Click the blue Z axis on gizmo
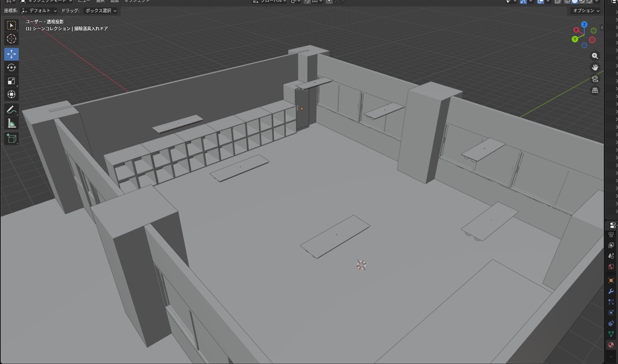Viewport: 618px width, 364px height. (x=584, y=25)
